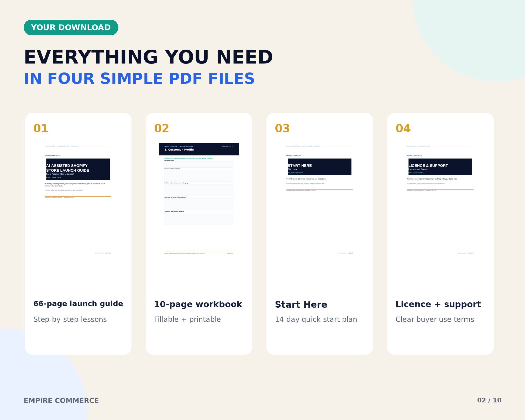Click the Desired progress or practical benefit field
The image size is (525, 420).
[199, 204]
